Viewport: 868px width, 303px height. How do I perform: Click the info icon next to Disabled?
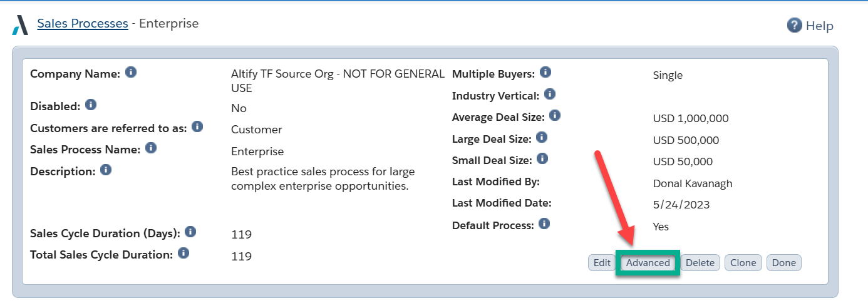pos(91,105)
